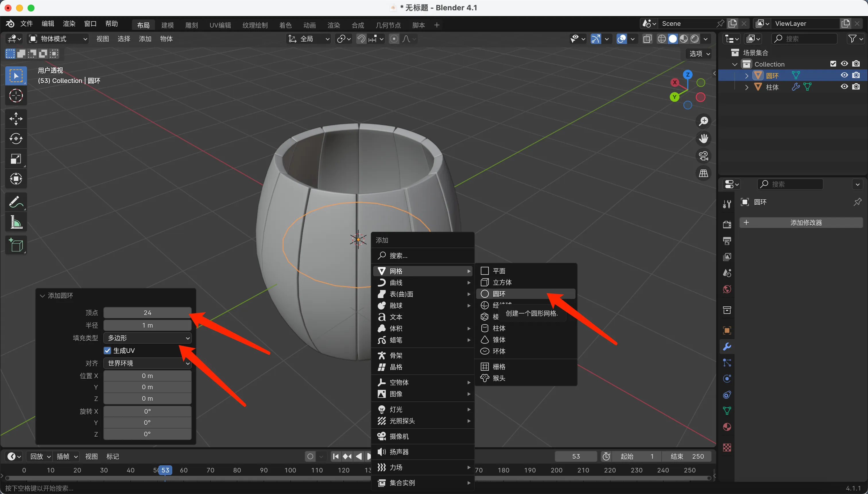Switch to the 建模 workspace tab
Viewport: 868px width, 494px height.
[167, 25]
